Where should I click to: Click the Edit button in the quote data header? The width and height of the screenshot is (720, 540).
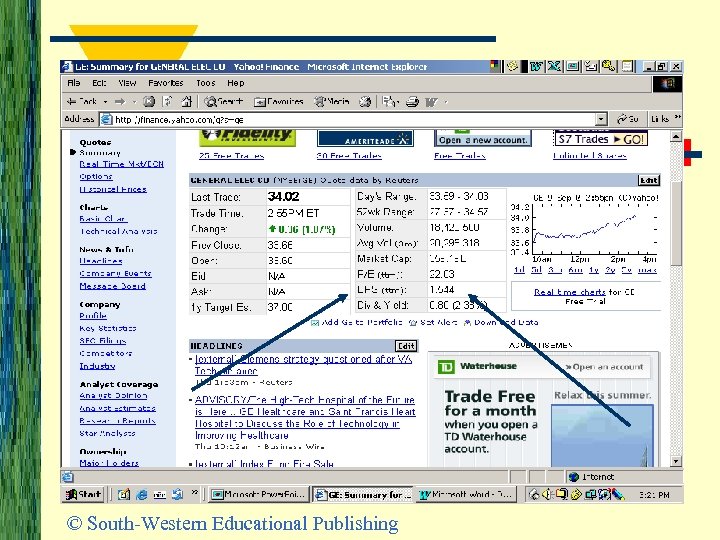[649, 180]
